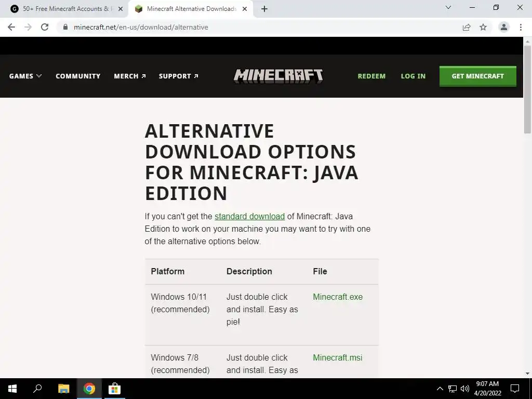
Task: Open the notification center icon
Action: [x=515, y=389]
